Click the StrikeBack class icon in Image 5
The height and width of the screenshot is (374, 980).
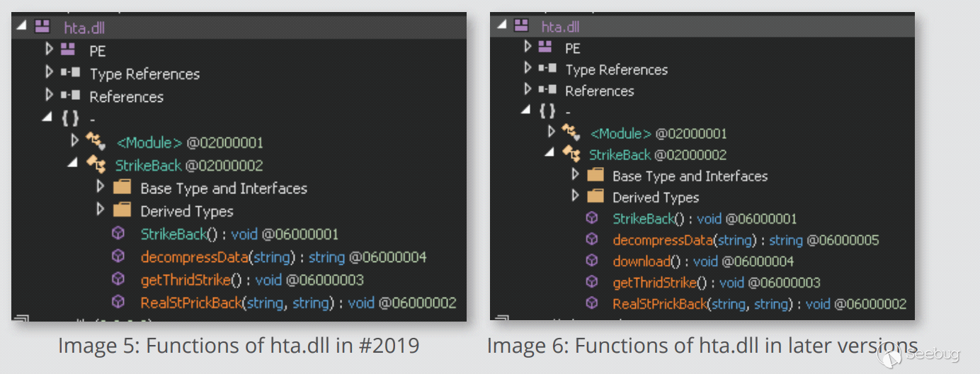click(x=96, y=165)
